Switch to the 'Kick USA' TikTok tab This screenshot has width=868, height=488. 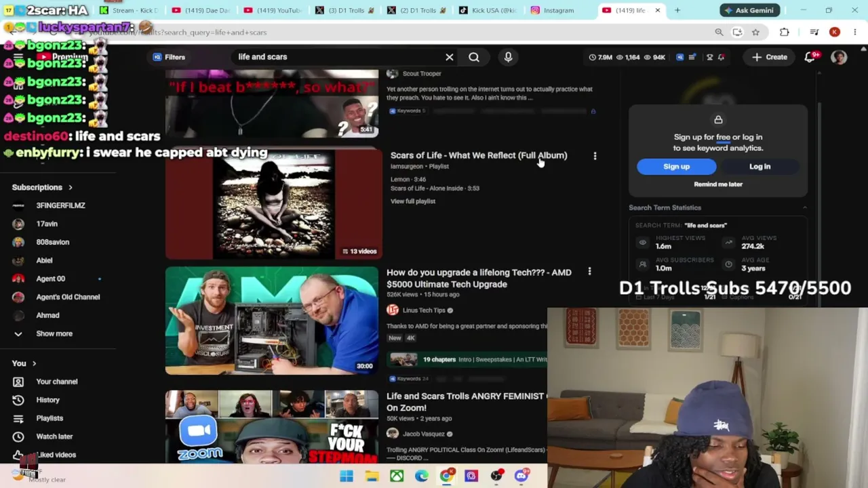(488, 10)
